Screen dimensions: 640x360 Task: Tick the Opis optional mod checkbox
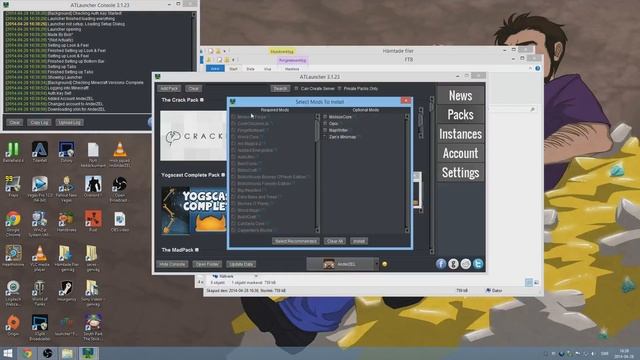pyautogui.click(x=325, y=123)
